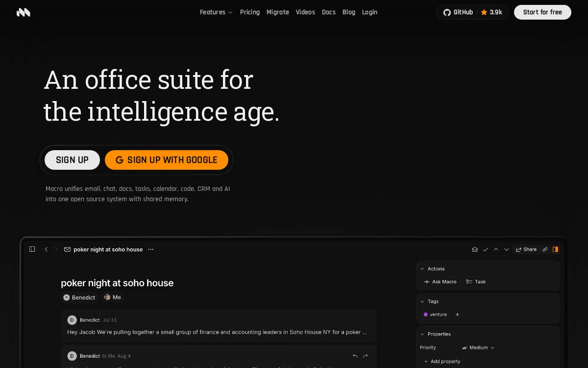Viewport: 588px width, 368px height.
Task: Open Benedict's Jul 31 message
Action: 219,326
